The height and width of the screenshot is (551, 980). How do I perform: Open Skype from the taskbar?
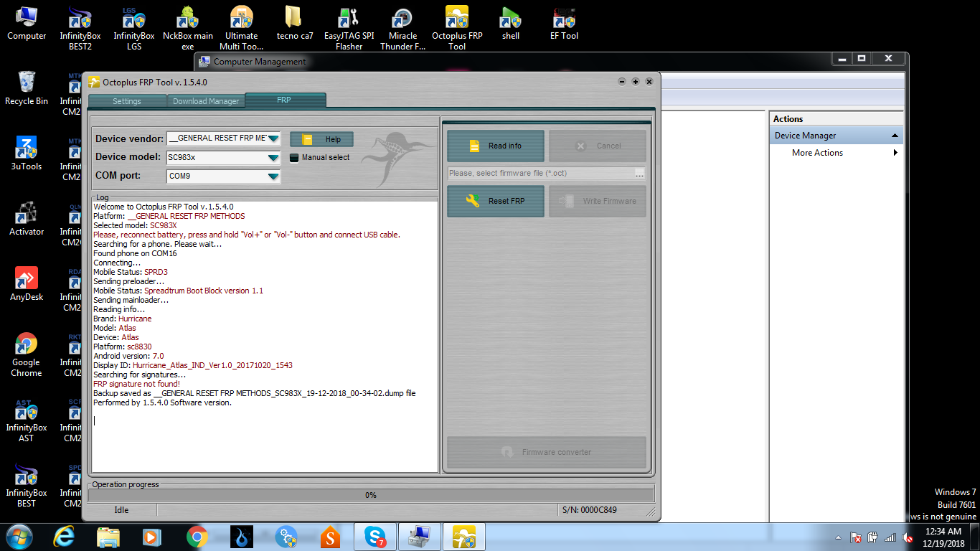pos(375,536)
